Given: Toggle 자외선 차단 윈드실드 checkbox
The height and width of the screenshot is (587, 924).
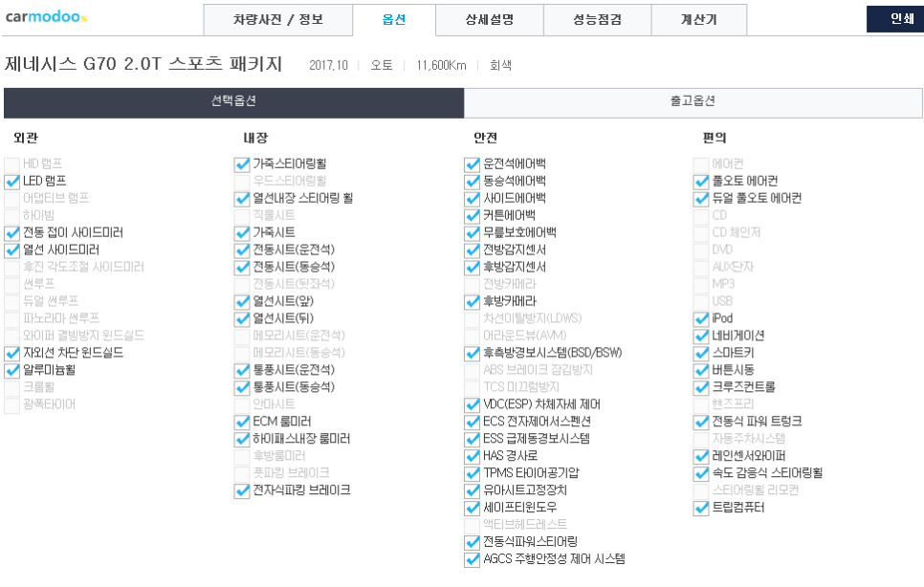Looking at the screenshot, I should [11, 354].
